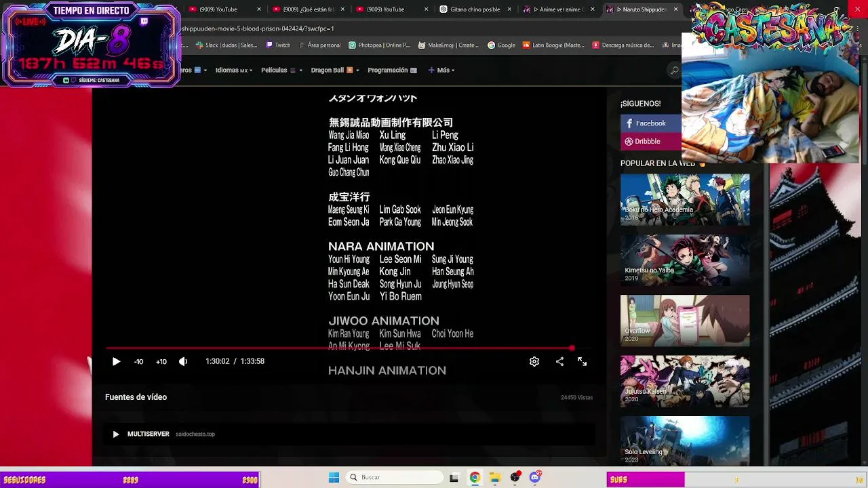Image resolution: width=868 pixels, height=488 pixels.
Task: Open Kimetsu no Yaiba thumbnail
Action: point(685,260)
